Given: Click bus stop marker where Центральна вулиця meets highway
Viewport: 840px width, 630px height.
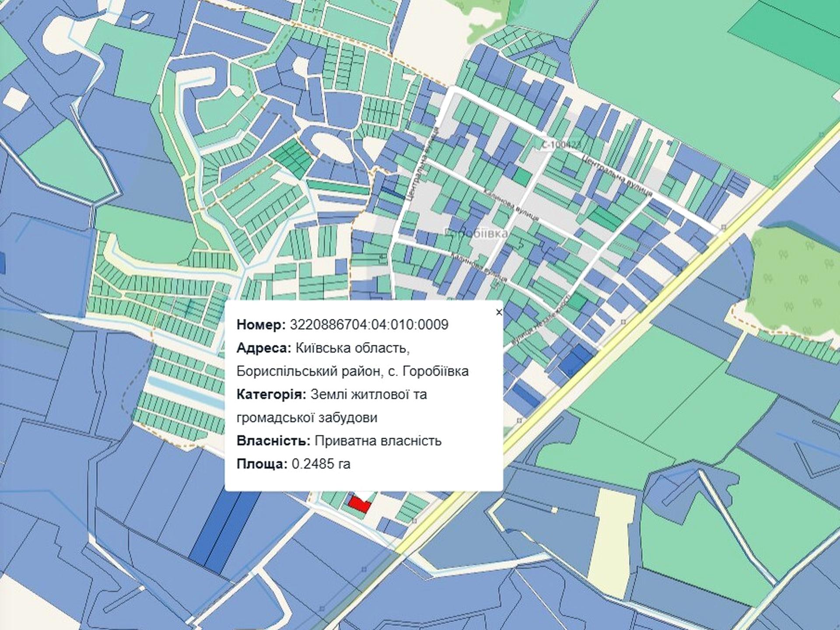Looking at the screenshot, I should (x=724, y=227).
